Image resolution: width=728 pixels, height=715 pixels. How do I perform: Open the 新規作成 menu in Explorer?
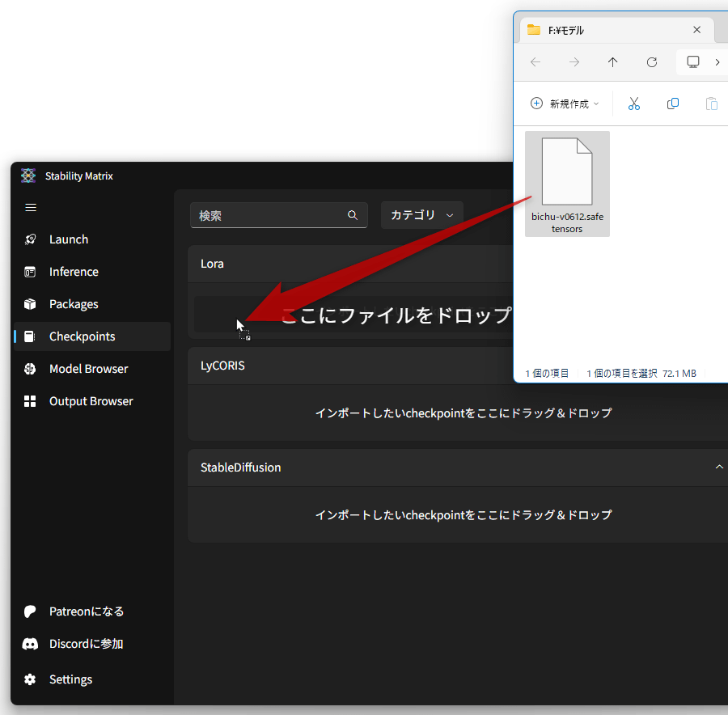564,104
